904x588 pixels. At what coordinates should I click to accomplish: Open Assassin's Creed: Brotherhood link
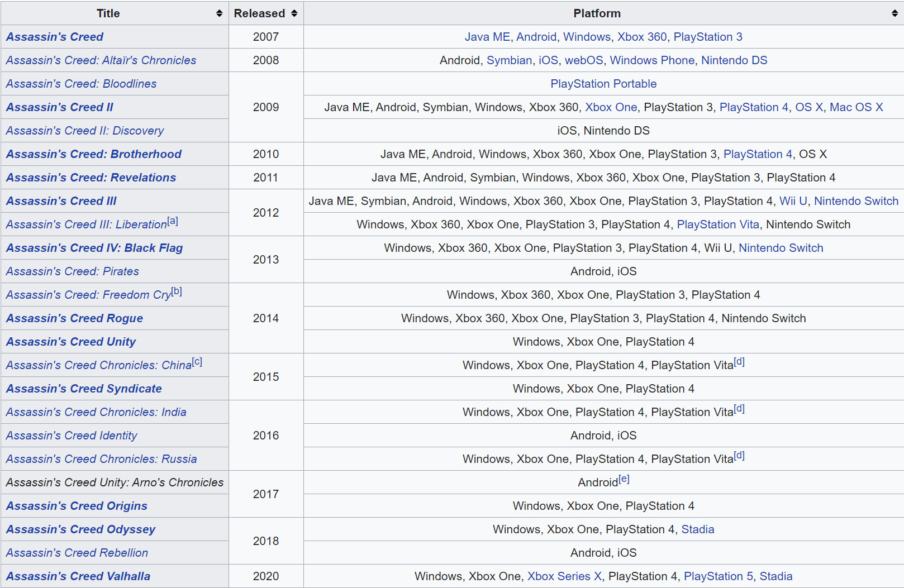point(94,154)
